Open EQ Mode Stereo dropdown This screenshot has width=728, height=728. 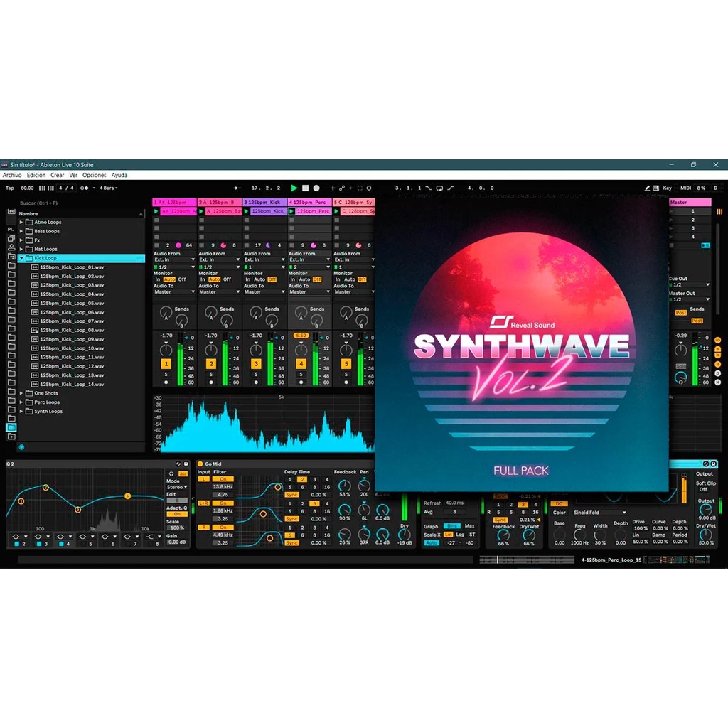(177, 487)
